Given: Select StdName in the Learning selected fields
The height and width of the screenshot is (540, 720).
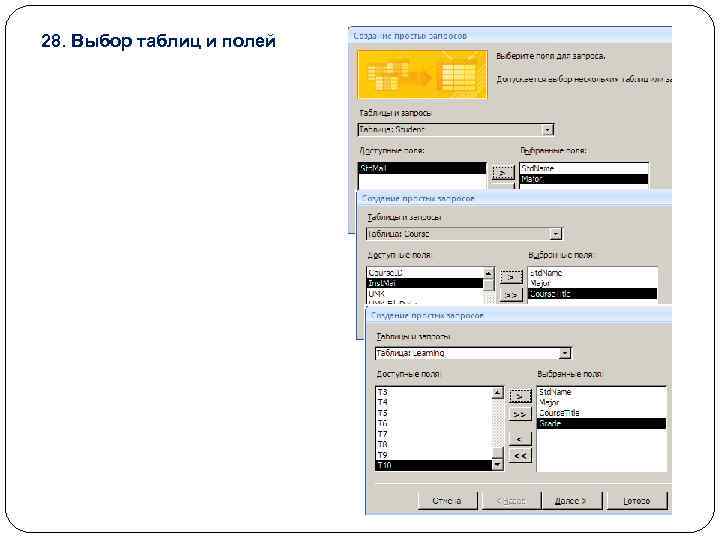Looking at the screenshot, I should coord(602,392).
